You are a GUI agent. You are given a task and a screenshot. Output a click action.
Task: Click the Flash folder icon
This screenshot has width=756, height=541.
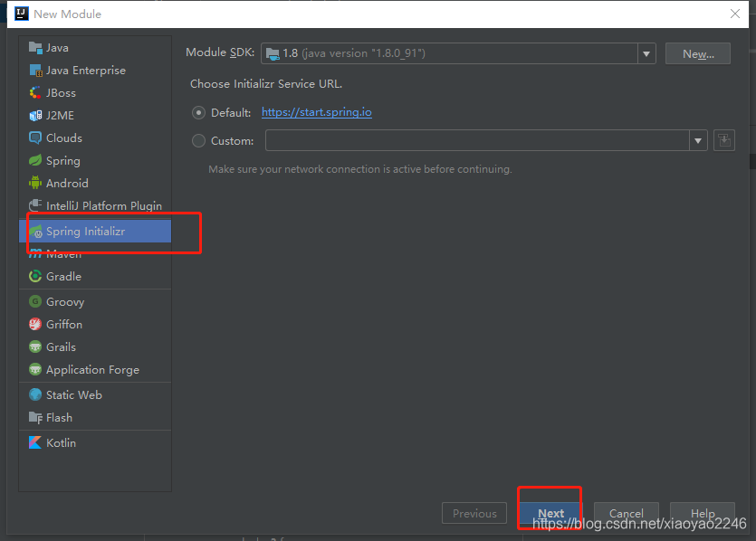(x=35, y=417)
